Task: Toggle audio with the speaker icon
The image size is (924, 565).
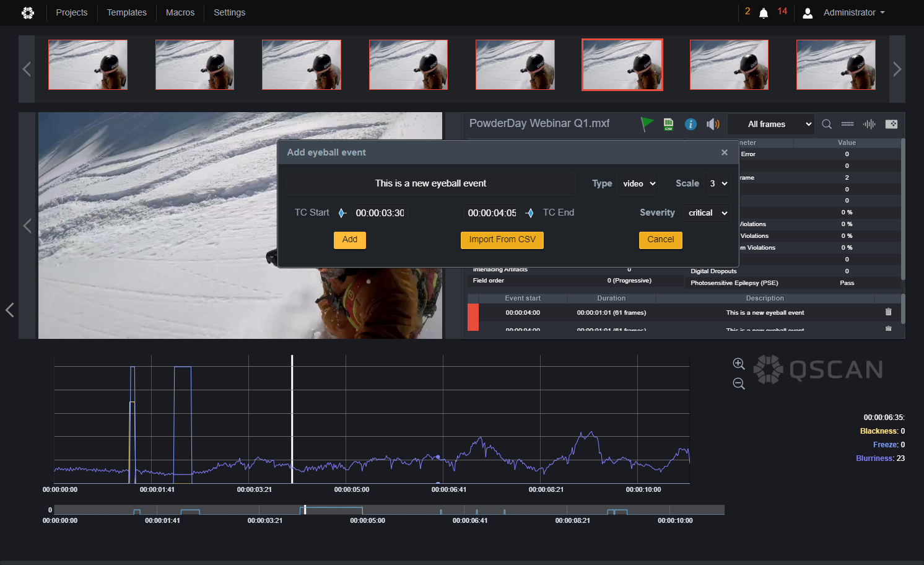Action: pyautogui.click(x=713, y=124)
